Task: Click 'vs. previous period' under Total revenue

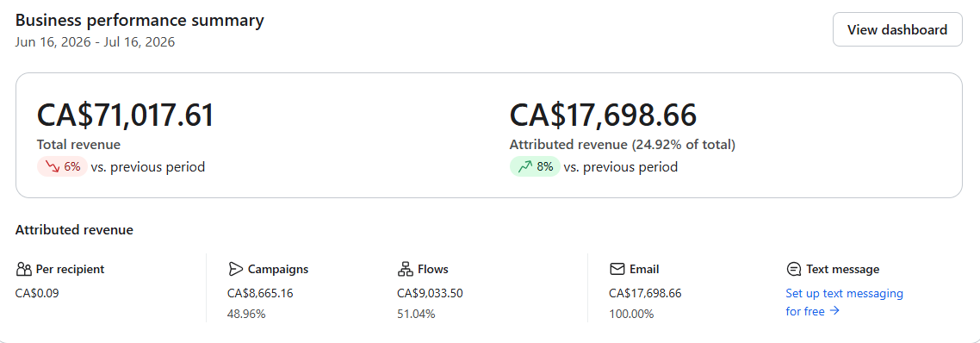Action: 148,167
